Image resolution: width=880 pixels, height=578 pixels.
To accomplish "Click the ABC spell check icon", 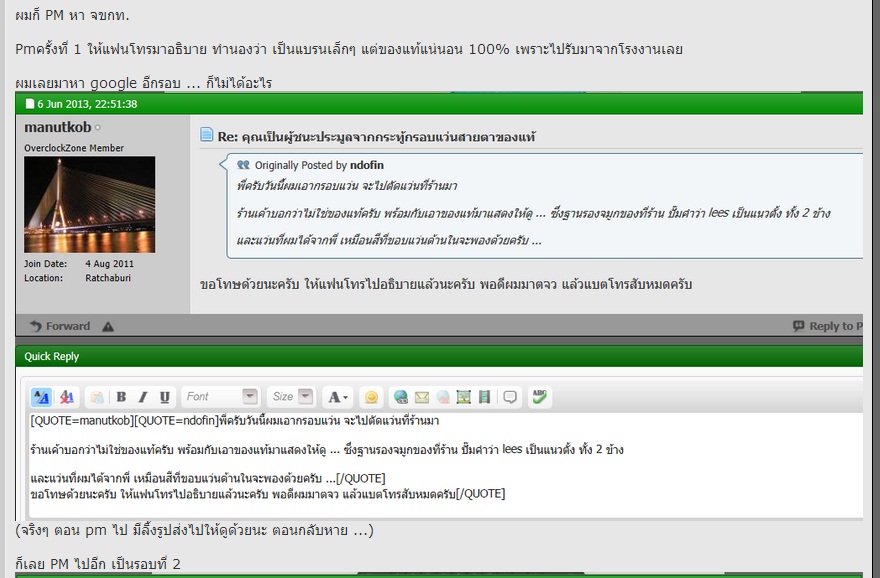I will pos(539,397).
